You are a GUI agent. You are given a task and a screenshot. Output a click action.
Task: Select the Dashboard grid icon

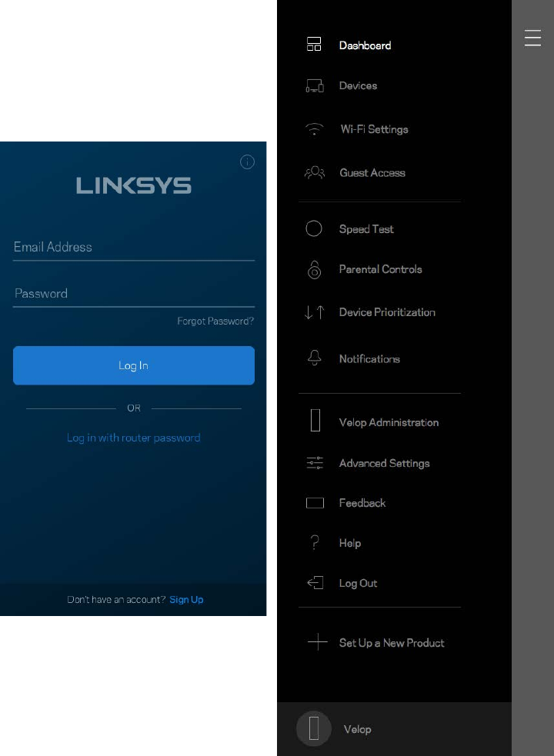[314, 44]
